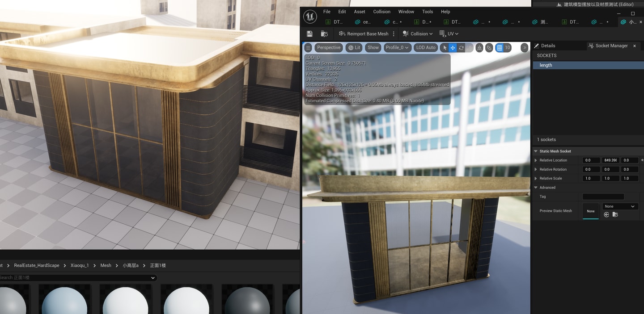The image size is (644, 314).
Task: Switch to the '测...' asset tab
Action: click(541, 21)
